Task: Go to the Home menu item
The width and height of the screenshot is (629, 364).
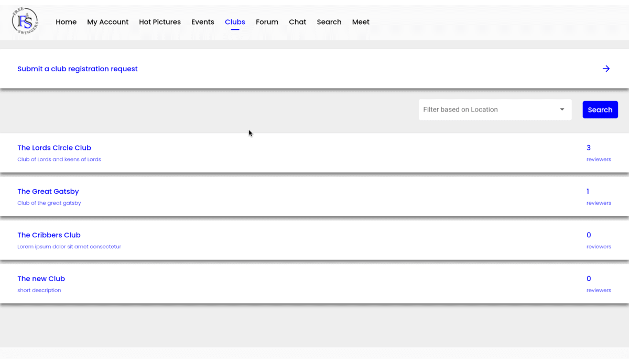Action: [x=66, y=22]
